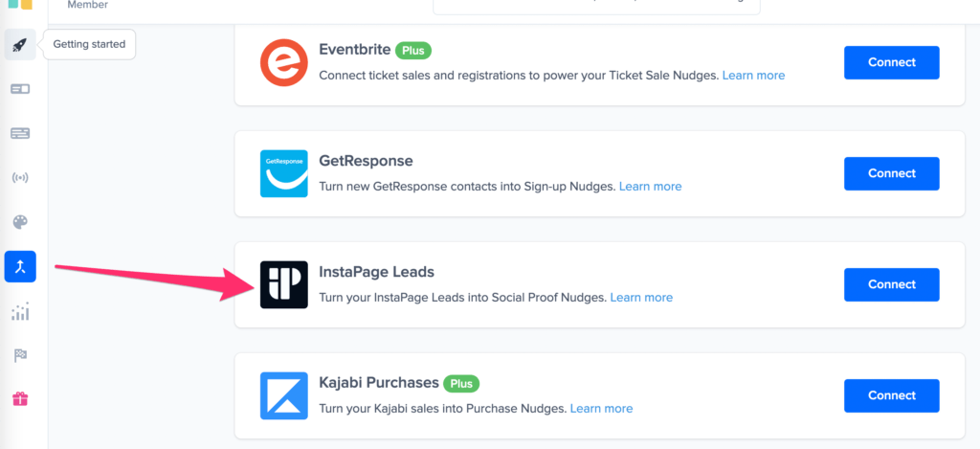
Task: Open Learn more link for Eventbrite
Action: 753,75
